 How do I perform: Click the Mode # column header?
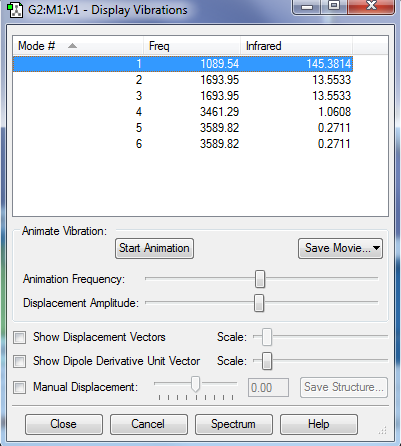[x=78, y=46]
